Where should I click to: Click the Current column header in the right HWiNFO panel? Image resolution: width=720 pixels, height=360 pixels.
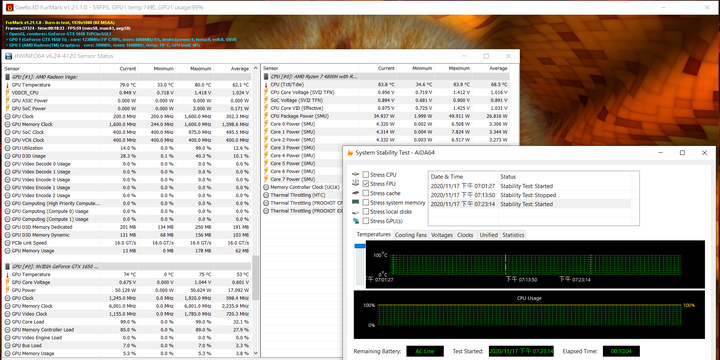point(377,68)
